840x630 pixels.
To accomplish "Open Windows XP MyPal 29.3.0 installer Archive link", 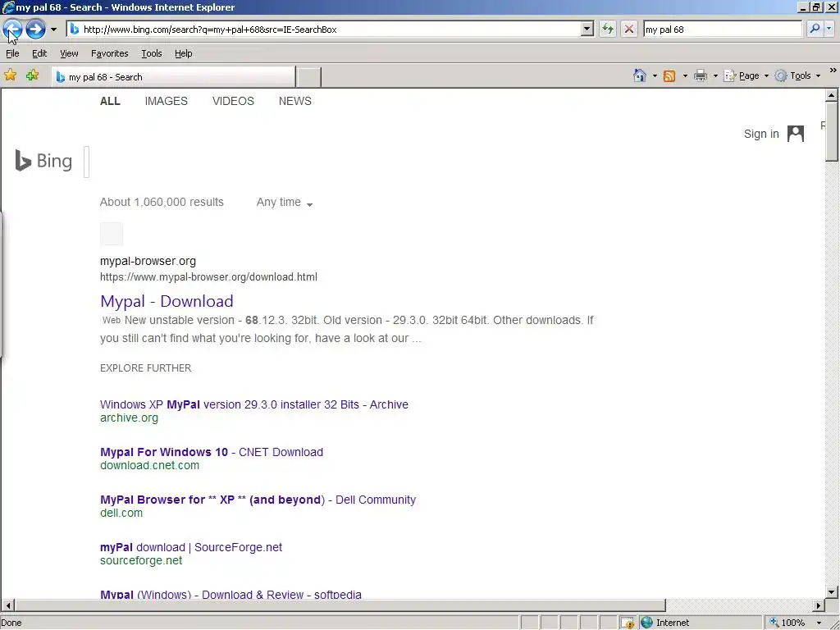I will [x=254, y=404].
